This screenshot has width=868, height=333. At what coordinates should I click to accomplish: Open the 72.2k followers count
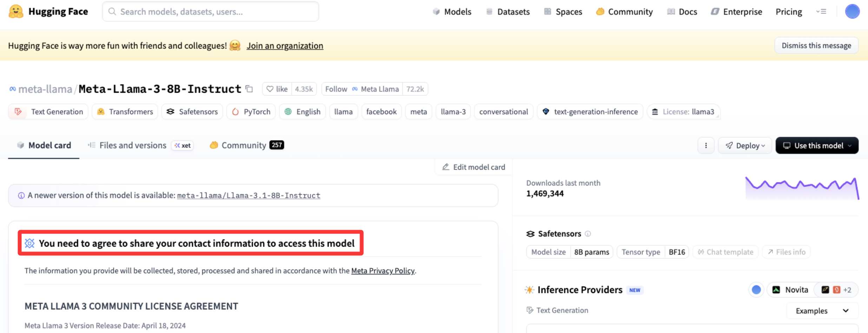tap(415, 89)
